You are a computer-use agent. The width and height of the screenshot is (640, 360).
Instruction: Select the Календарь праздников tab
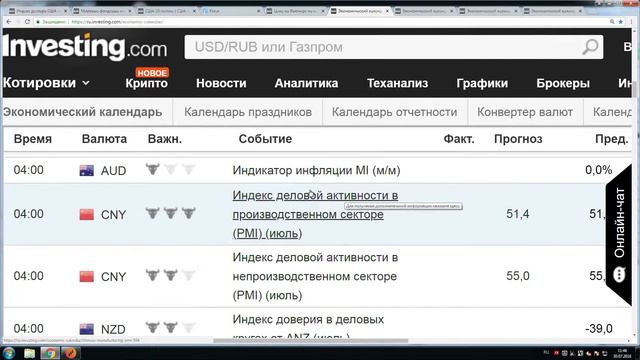[248, 112]
